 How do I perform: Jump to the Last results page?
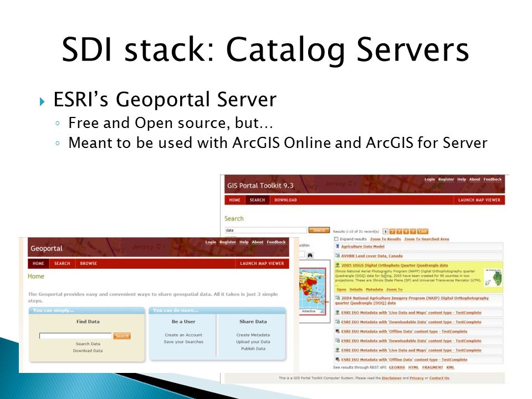[x=422, y=232]
